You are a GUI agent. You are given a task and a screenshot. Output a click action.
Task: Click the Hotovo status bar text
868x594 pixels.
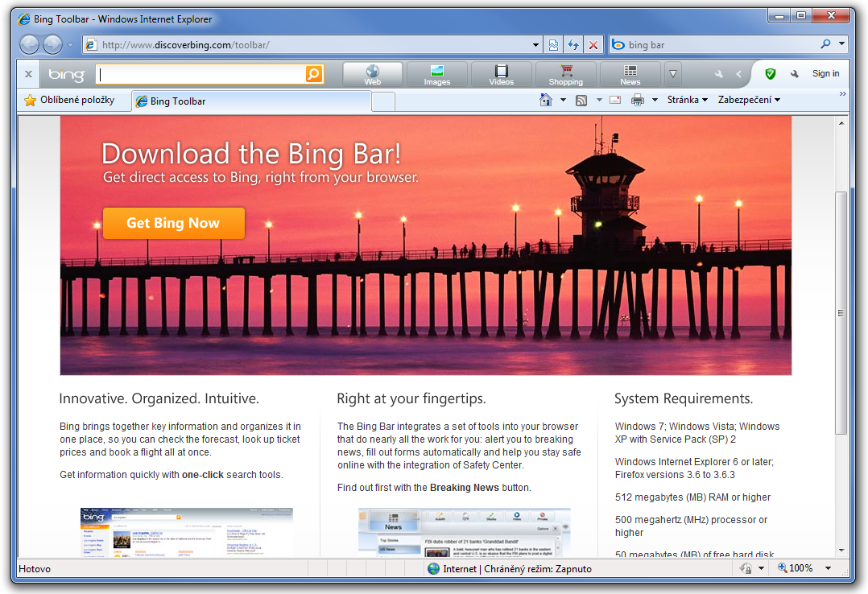(x=35, y=569)
